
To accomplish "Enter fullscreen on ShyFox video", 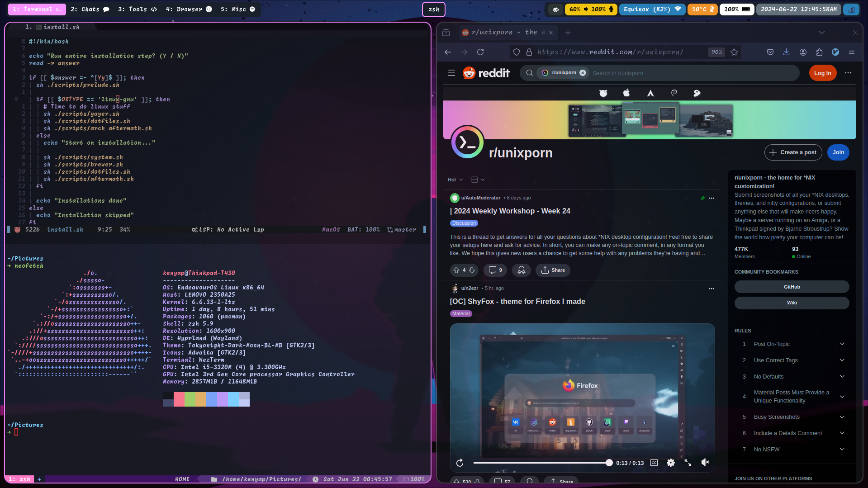I will tap(688, 463).
